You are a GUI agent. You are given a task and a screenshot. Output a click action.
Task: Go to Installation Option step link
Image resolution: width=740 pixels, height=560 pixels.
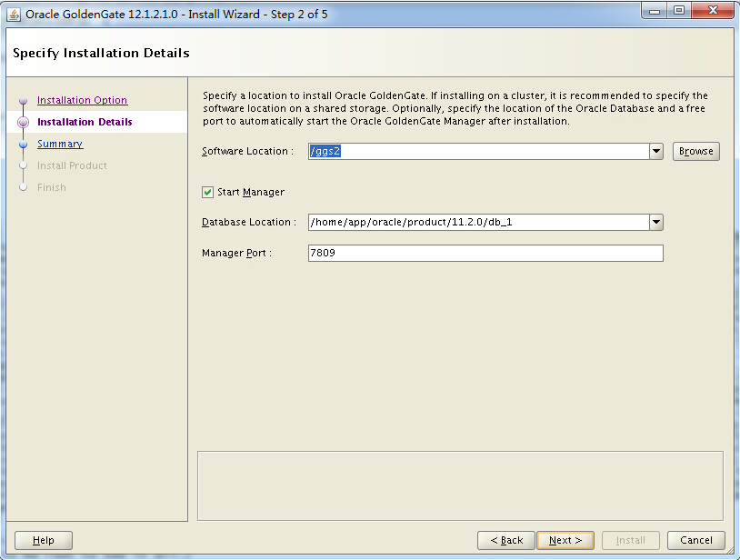(82, 101)
